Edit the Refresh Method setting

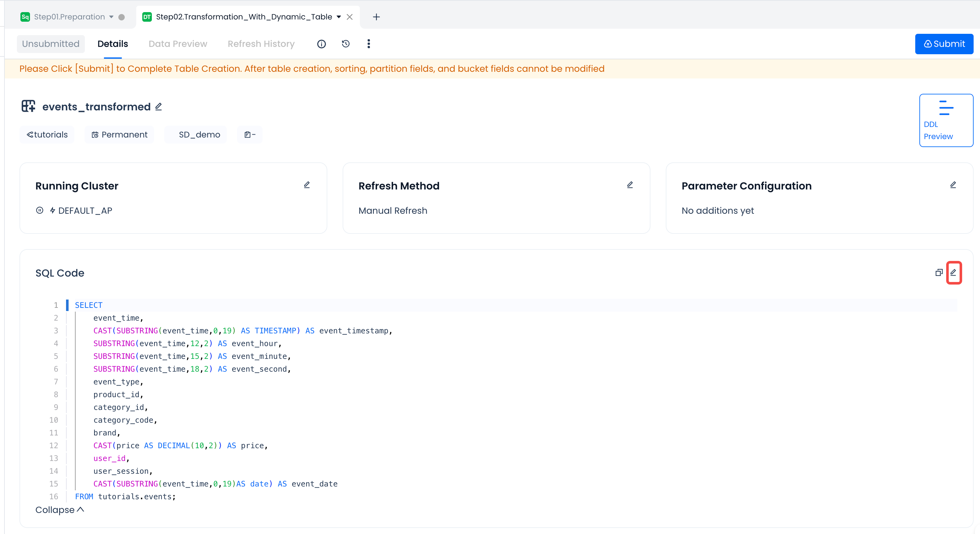[630, 185]
